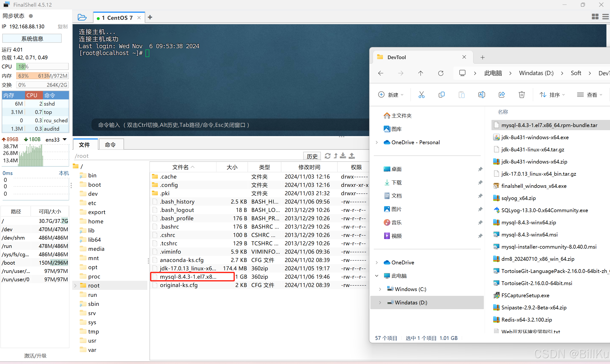Expand Windatas (D:) drive node

(380, 302)
